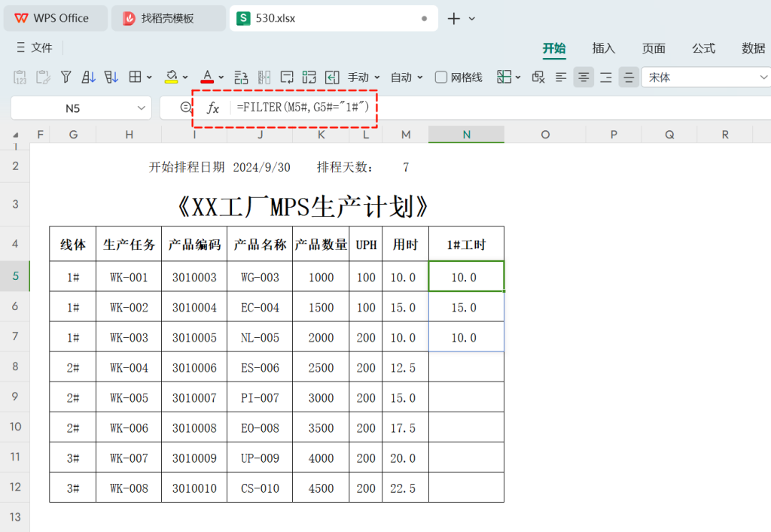Image resolution: width=771 pixels, height=532 pixels.
Task: Select the 17.5 time cell
Action: (x=405, y=428)
